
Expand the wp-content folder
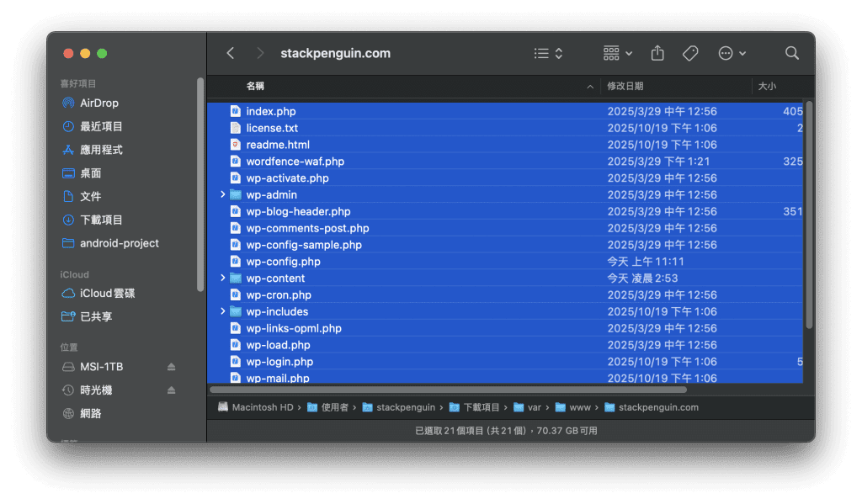click(x=223, y=279)
